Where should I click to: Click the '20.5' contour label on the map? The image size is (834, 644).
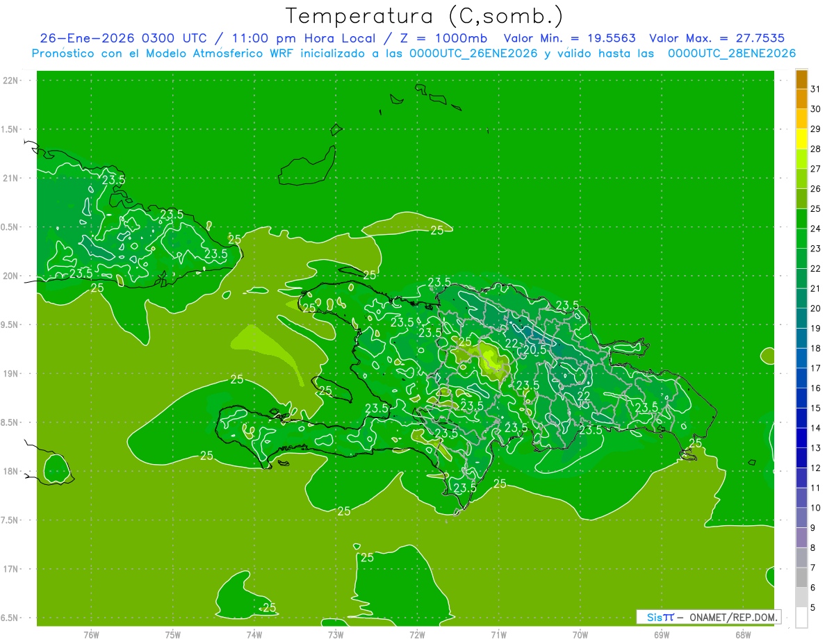534,350
